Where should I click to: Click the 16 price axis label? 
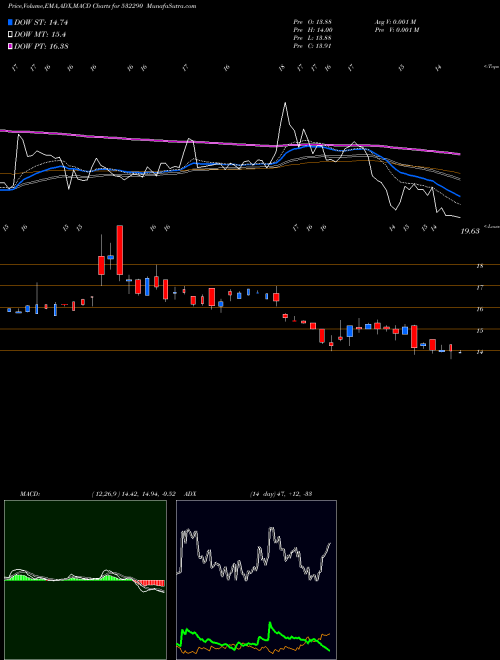coord(479,309)
